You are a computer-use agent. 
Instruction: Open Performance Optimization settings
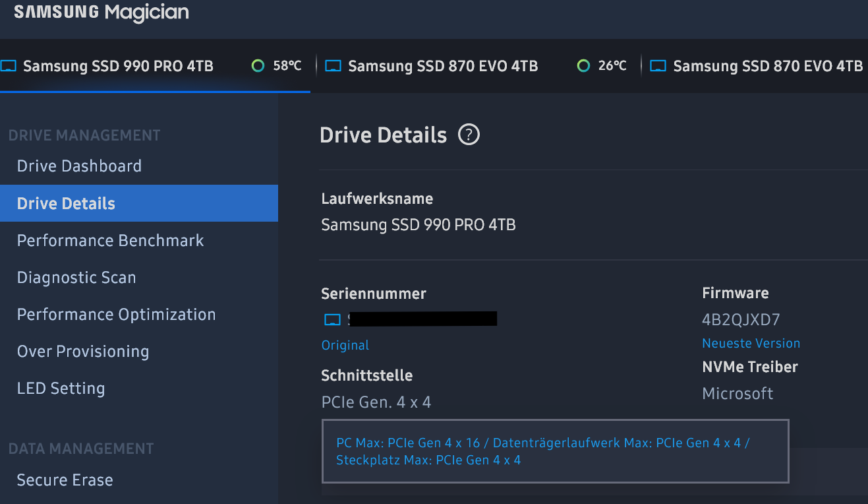116,315
